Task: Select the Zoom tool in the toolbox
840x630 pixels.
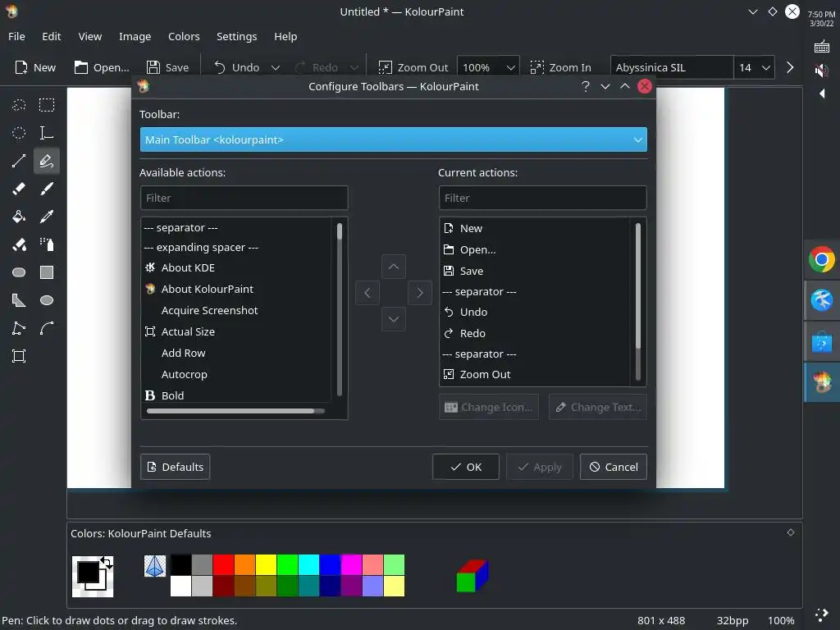Action: point(19,356)
